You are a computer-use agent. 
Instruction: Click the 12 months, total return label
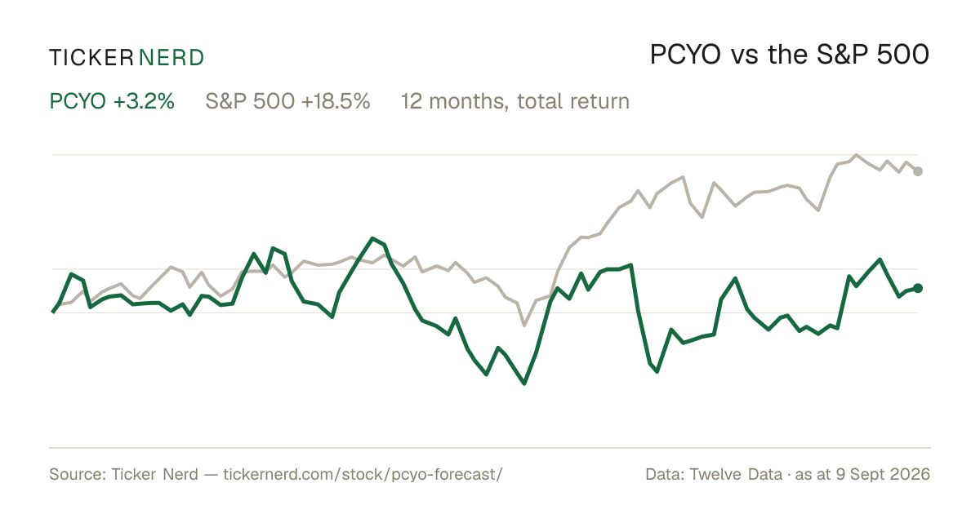click(x=514, y=102)
